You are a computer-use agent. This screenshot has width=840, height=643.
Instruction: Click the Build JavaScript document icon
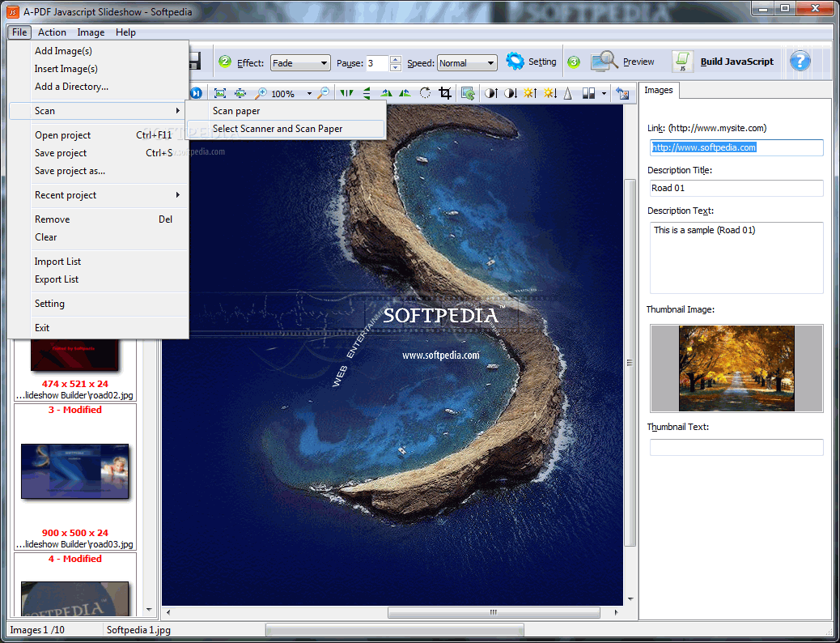coord(683,61)
